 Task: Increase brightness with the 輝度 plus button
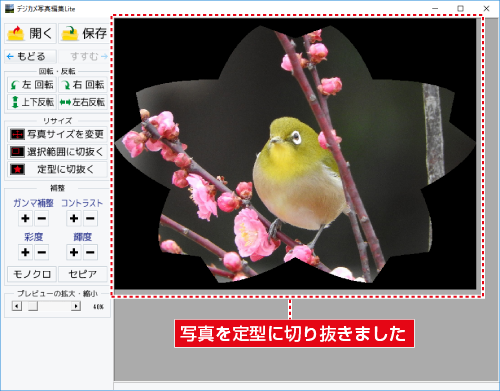click(x=74, y=252)
